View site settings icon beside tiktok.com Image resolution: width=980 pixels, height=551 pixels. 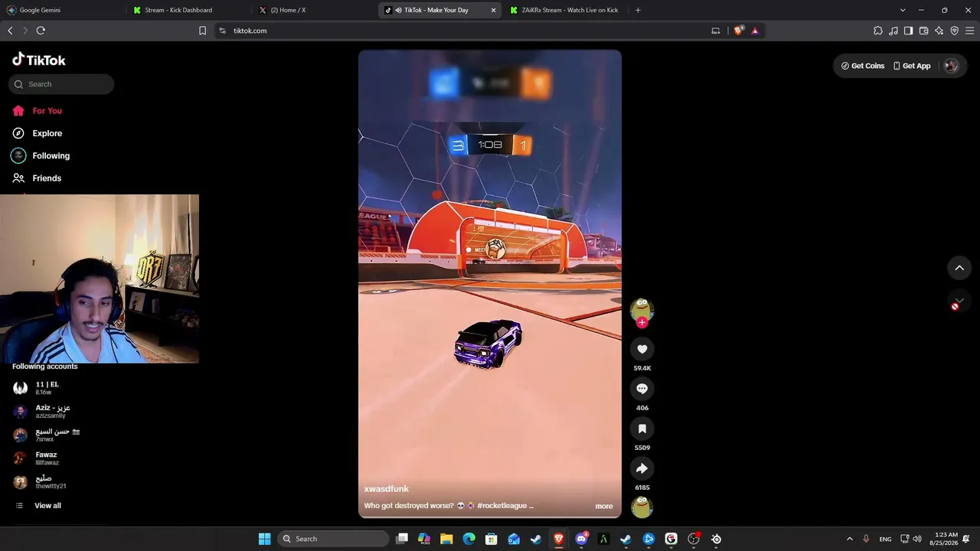[x=222, y=31]
